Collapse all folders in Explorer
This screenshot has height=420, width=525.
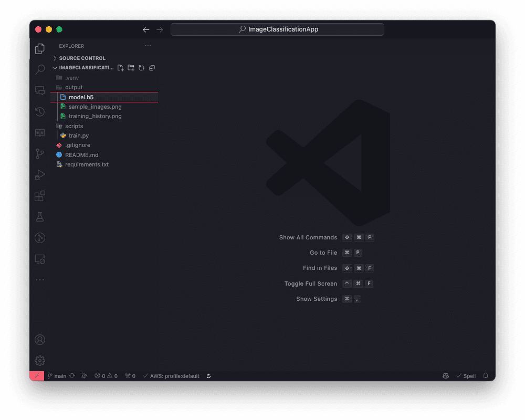click(152, 68)
